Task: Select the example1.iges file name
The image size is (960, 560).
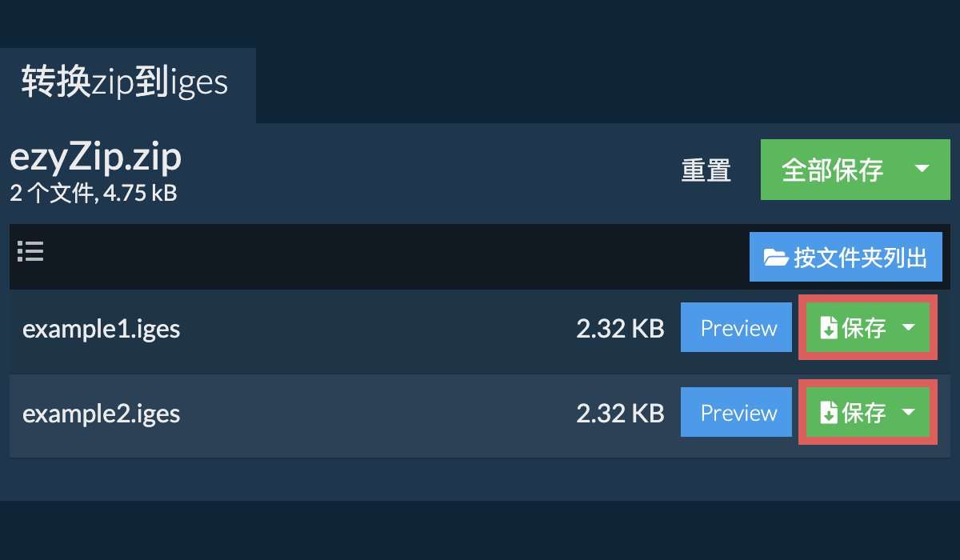Action: pos(101,329)
